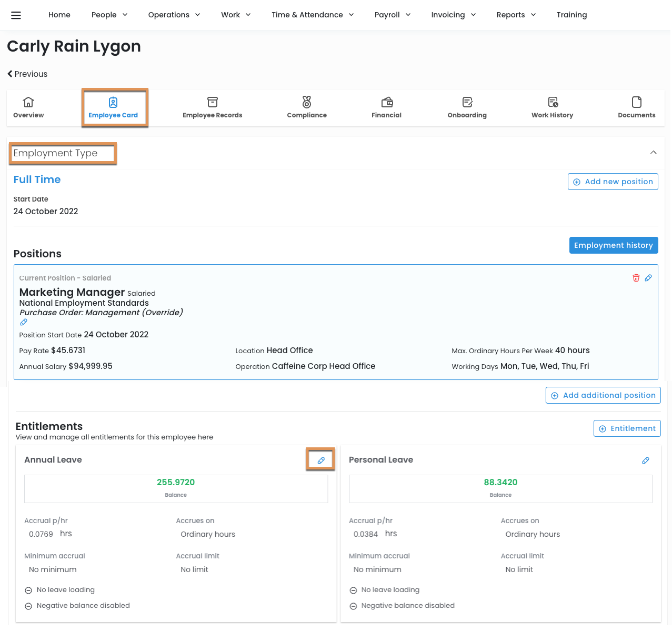Switch to the Financial tab

(386, 107)
